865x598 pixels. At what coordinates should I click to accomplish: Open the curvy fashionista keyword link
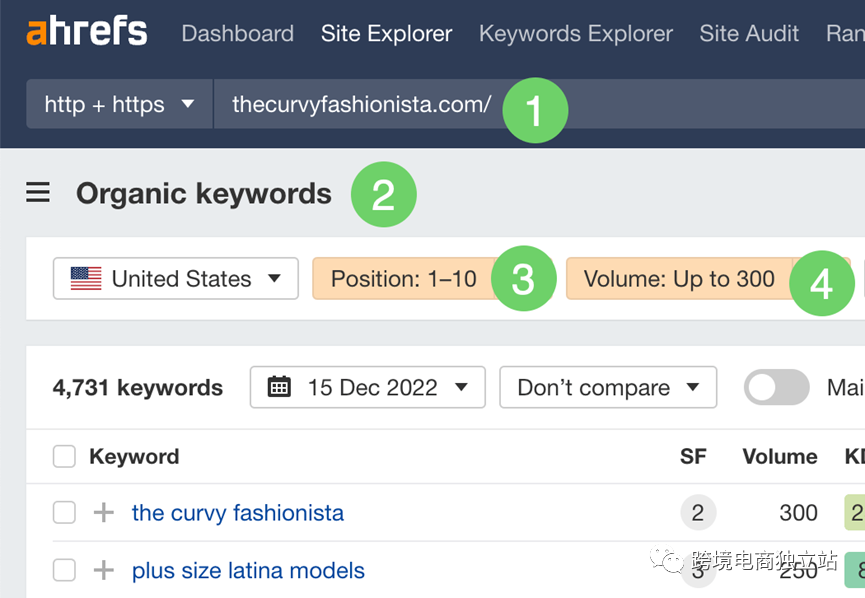pos(238,512)
